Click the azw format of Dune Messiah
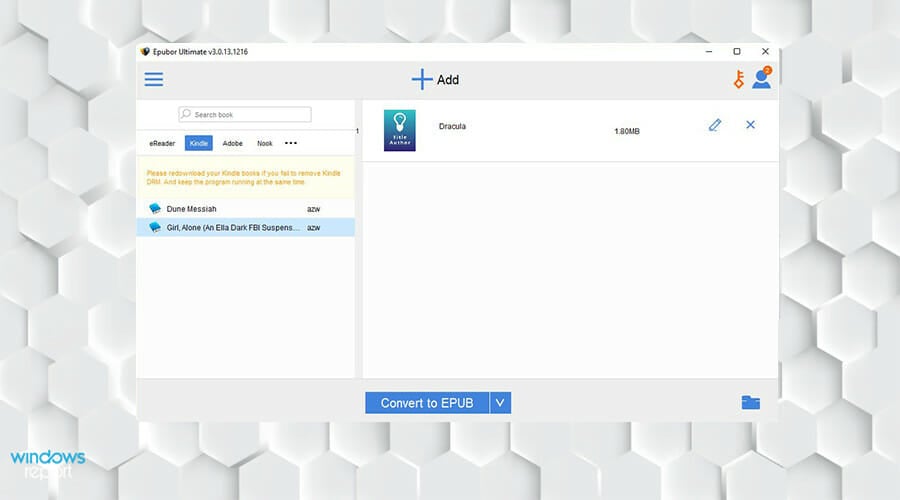Viewport: 900px width, 500px height. tap(313, 209)
